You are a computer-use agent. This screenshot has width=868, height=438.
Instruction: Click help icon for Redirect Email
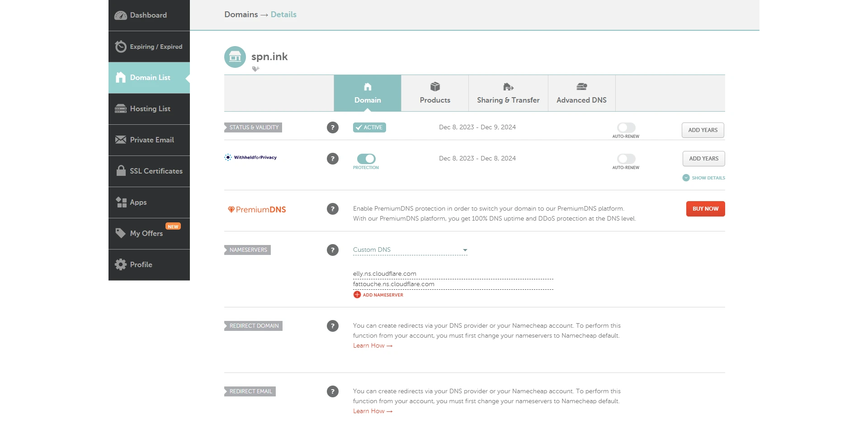point(332,391)
